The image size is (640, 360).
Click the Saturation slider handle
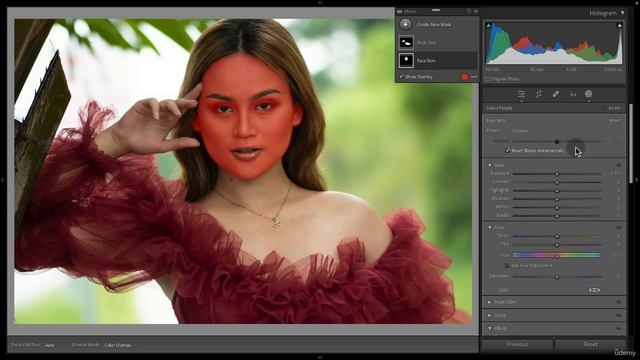(557, 277)
